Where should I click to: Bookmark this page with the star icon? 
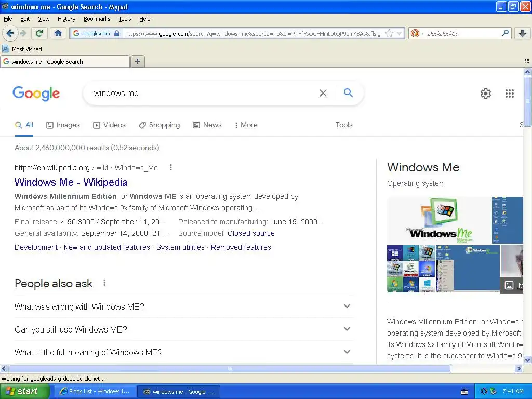389,33
